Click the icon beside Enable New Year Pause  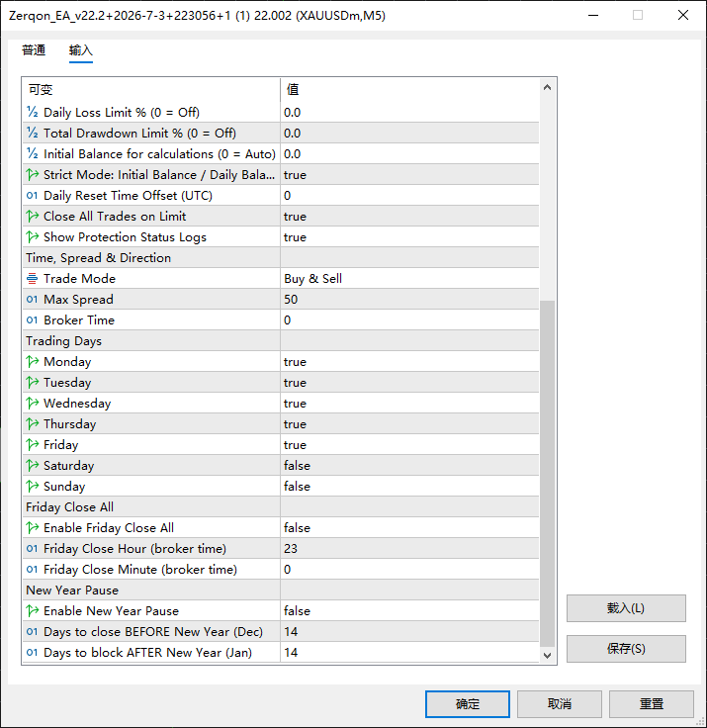click(32, 611)
